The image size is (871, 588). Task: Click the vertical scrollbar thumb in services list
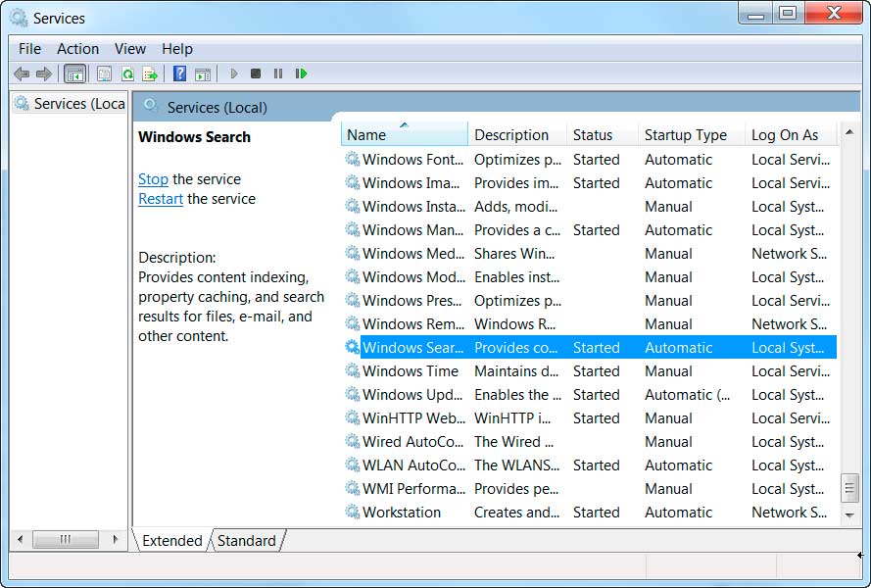(848, 488)
